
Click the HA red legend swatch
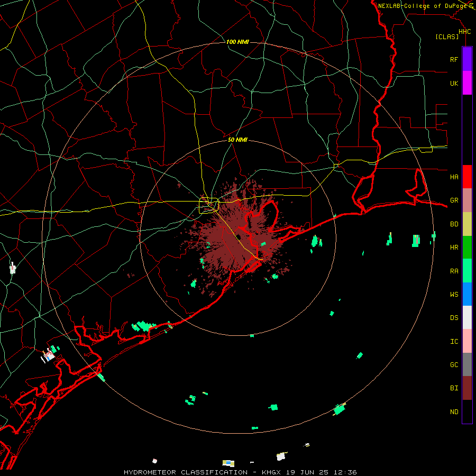pyautogui.click(x=467, y=177)
